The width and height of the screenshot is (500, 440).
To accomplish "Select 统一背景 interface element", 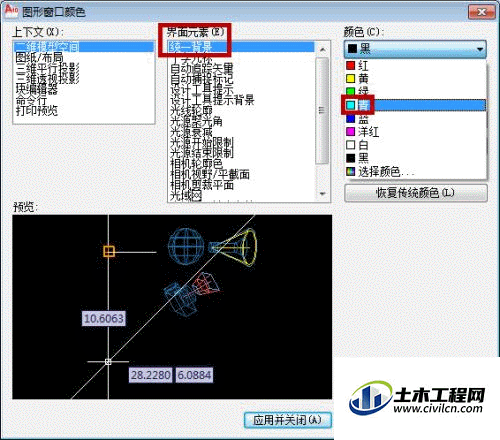I will click(241, 47).
